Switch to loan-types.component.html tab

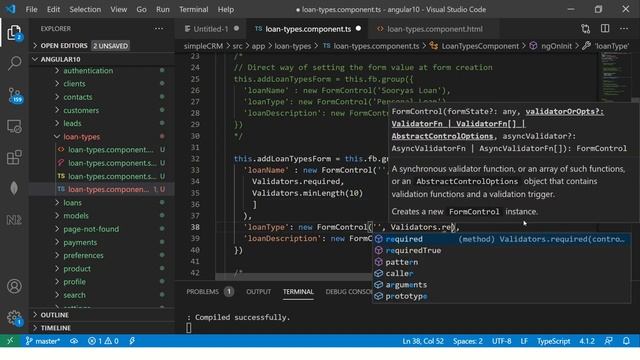[435, 29]
